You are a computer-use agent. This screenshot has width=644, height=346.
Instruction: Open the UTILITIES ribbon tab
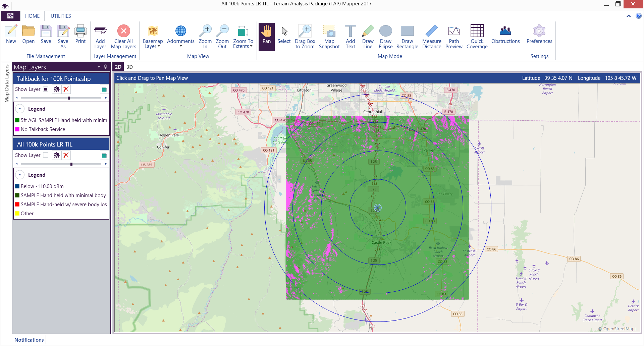coord(61,16)
